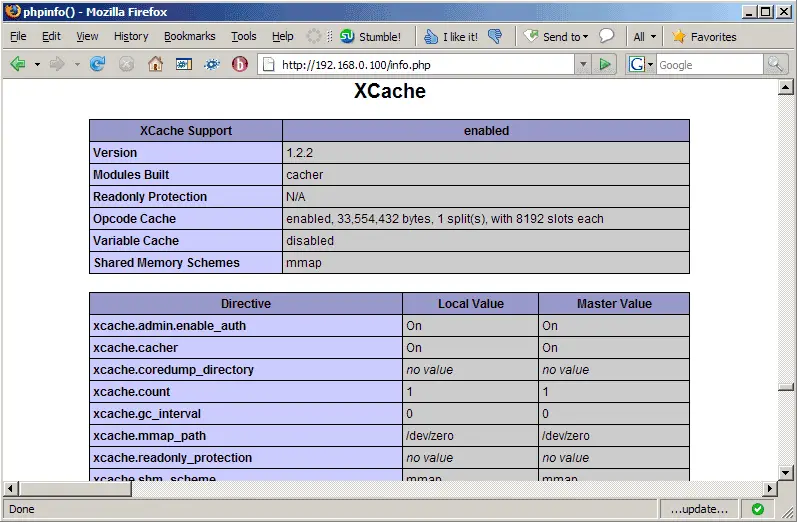Click the Favorites label
The height and width of the screenshot is (522, 797).
(x=713, y=37)
